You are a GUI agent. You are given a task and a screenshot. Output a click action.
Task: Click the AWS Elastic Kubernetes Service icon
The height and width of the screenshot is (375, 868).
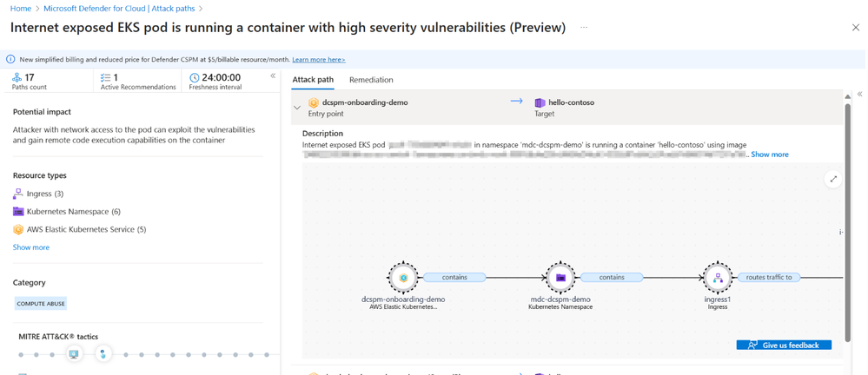click(17, 229)
